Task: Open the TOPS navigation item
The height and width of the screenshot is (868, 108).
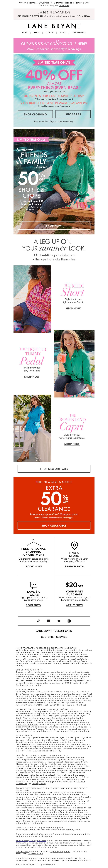Action: [37, 33]
